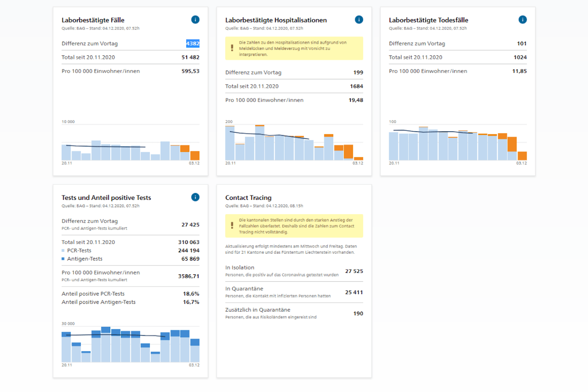Click total value 51 482 in Fälle card
The image size is (588, 392).
191,57
